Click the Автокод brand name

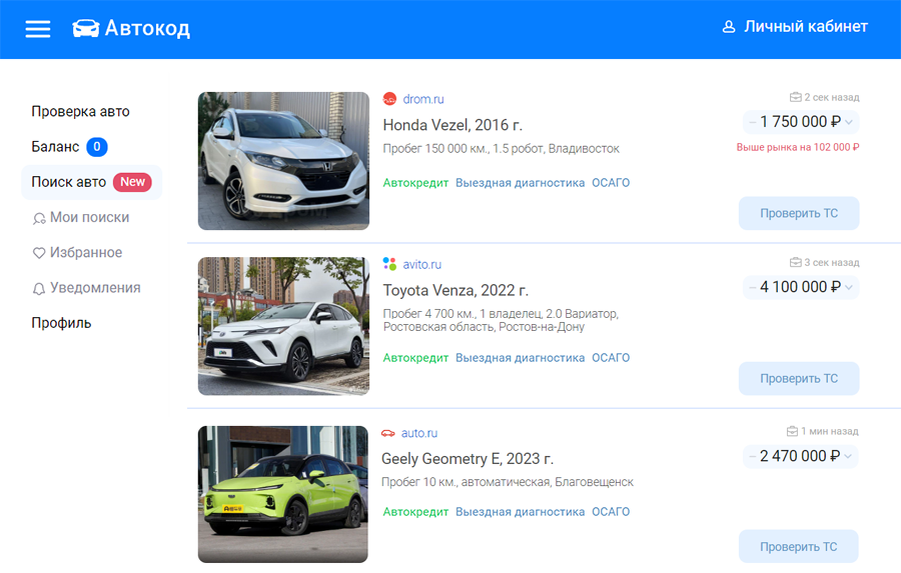(x=147, y=28)
